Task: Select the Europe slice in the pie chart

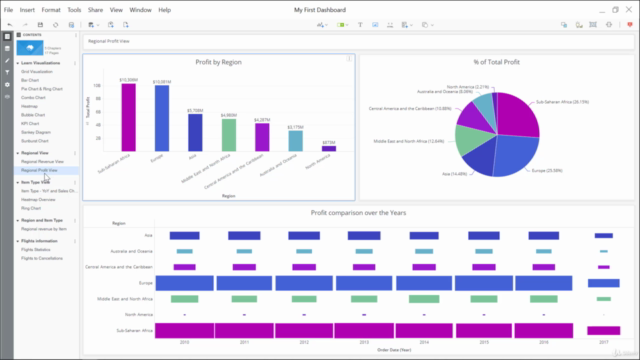Action: click(x=516, y=155)
